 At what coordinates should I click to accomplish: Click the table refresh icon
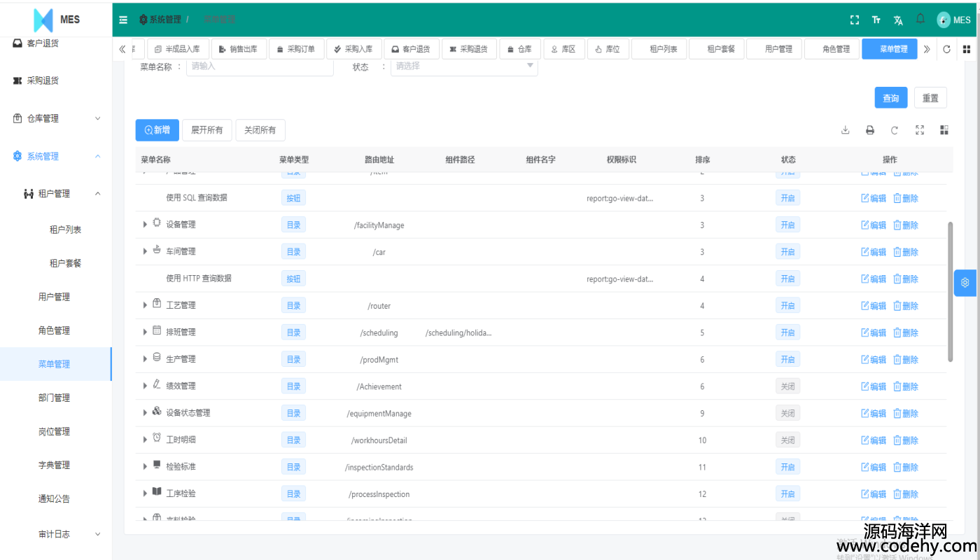pyautogui.click(x=895, y=130)
